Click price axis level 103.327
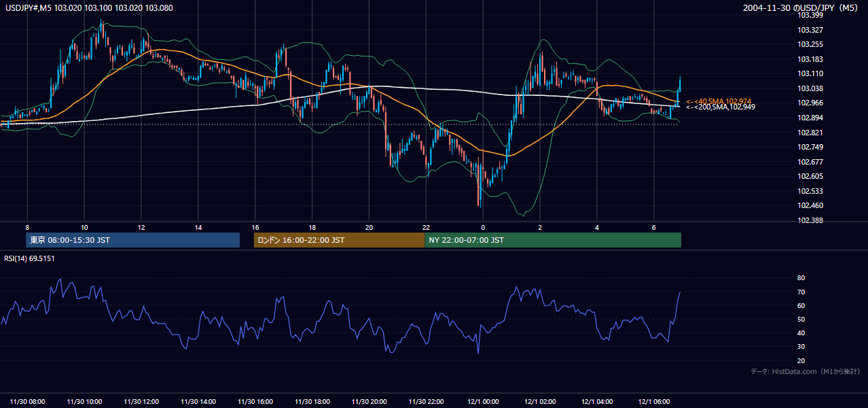868x408 pixels. (x=810, y=30)
